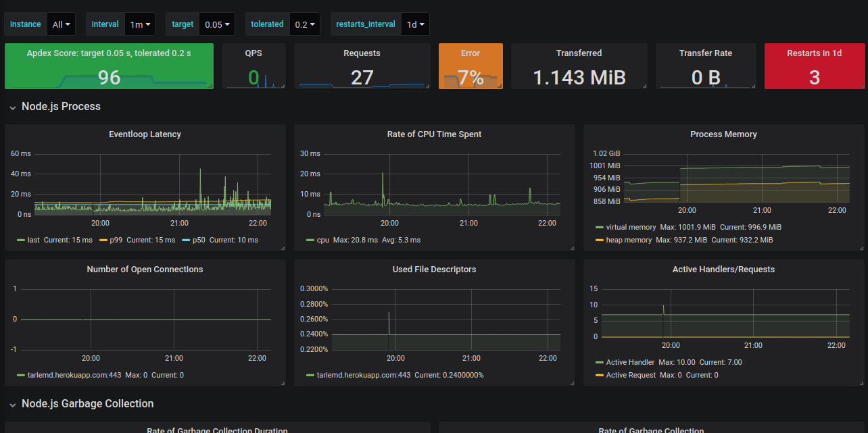Open the QPS panel title
Screen dimensions: 868x433
254,53
